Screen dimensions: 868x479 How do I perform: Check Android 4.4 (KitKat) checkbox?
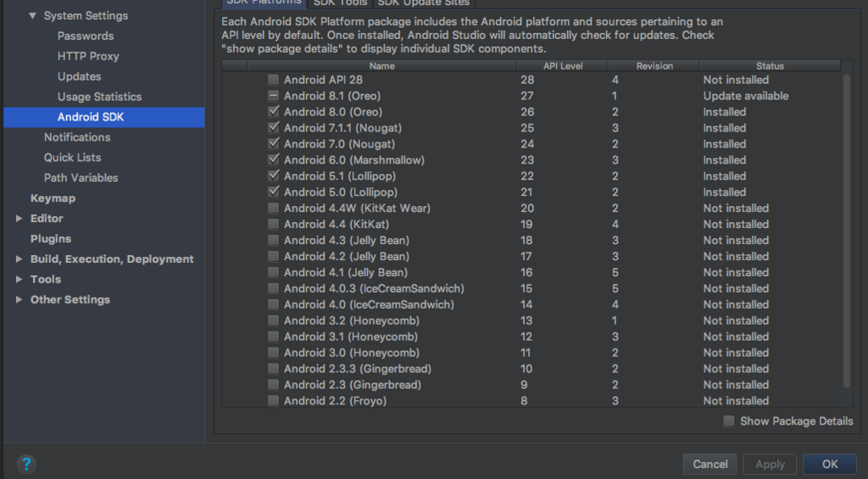(x=273, y=225)
